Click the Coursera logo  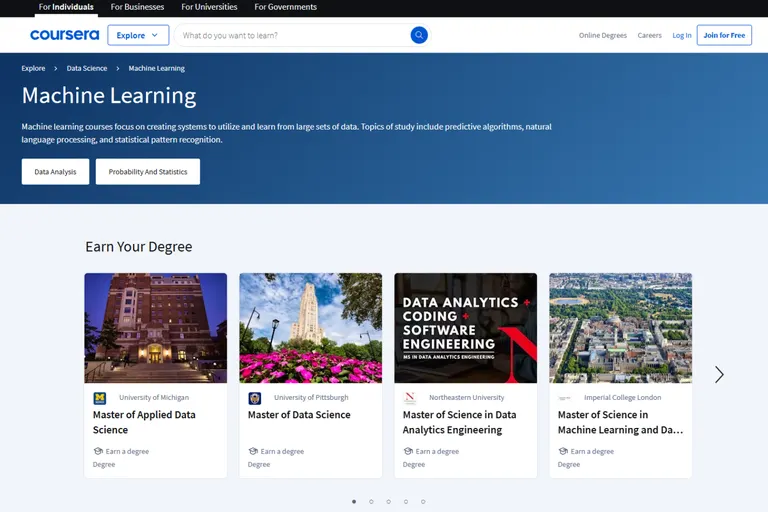pos(64,35)
